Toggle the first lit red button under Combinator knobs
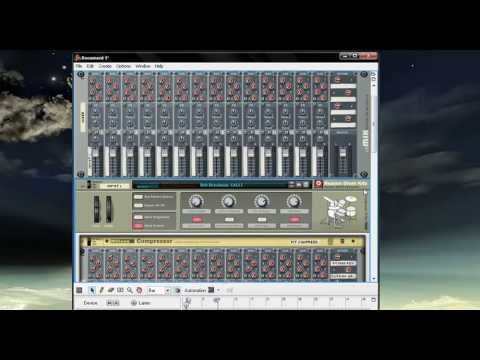The height and width of the screenshot is (360, 480). pyautogui.click(x=197, y=219)
